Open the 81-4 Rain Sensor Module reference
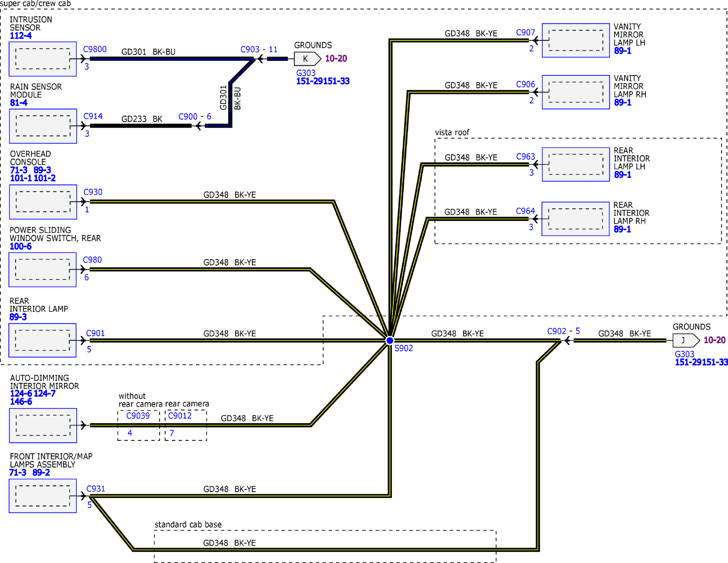The width and height of the screenshot is (728, 563). (18, 103)
